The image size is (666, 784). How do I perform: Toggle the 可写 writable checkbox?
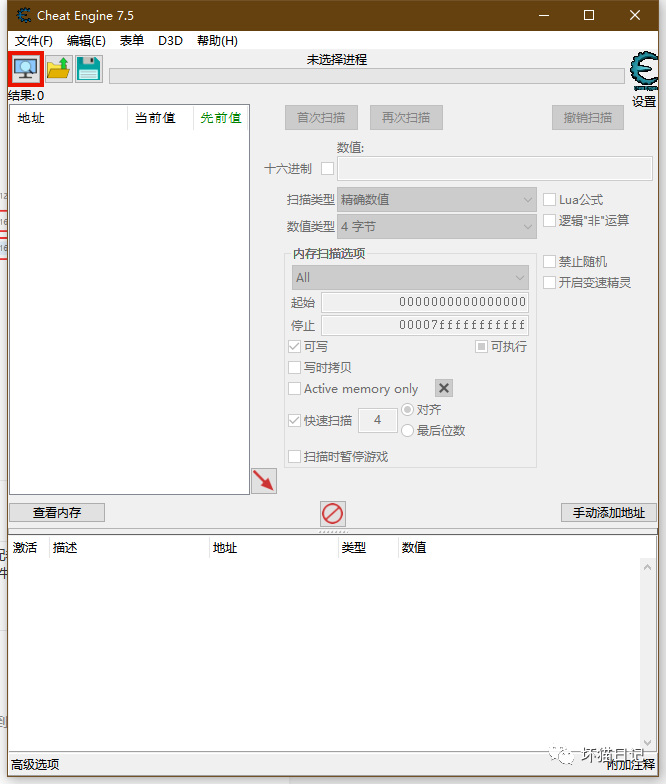pyautogui.click(x=294, y=346)
